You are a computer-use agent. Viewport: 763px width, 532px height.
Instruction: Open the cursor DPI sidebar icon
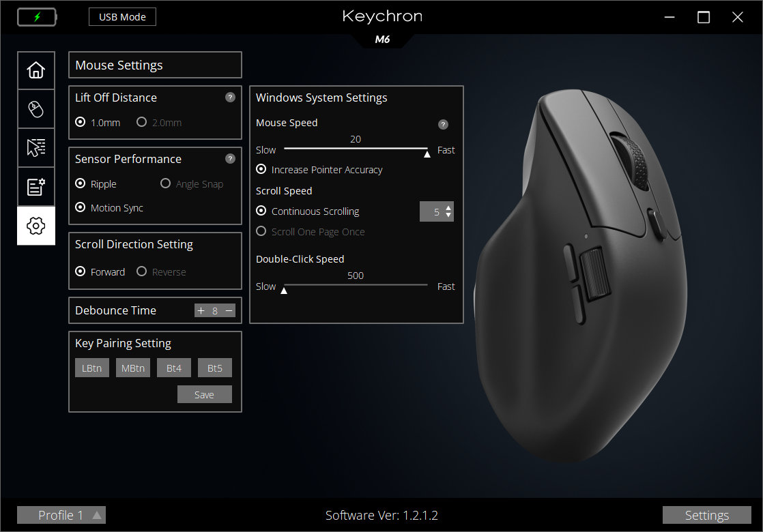(35, 148)
